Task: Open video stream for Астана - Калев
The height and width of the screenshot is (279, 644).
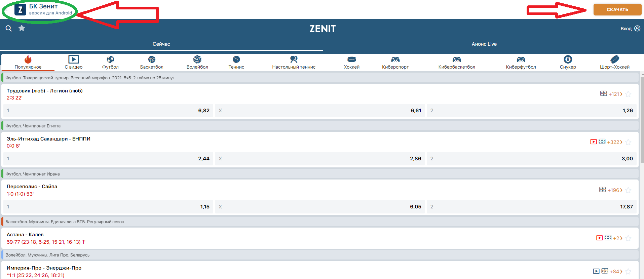Action: 599,238
